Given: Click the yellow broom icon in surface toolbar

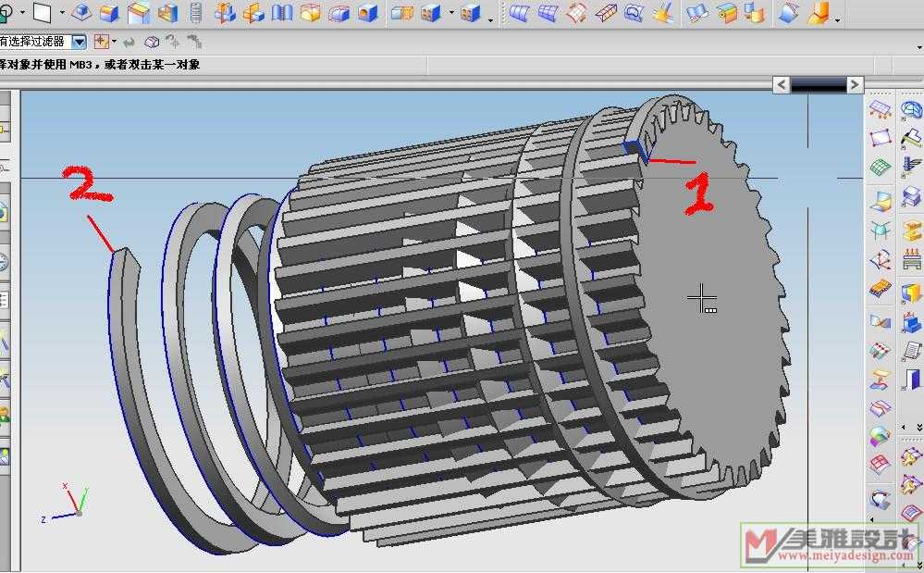Looking at the screenshot, I should point(662,13).
